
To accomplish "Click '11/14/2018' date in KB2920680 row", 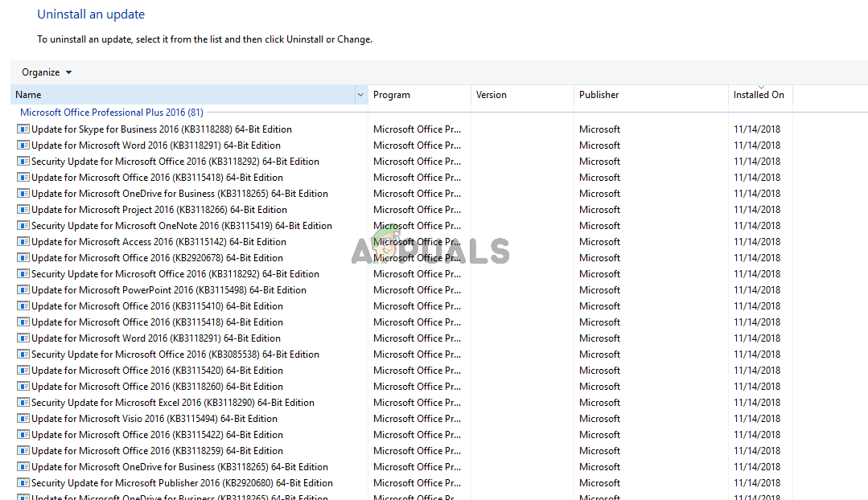I will click(x=757, y=482).
